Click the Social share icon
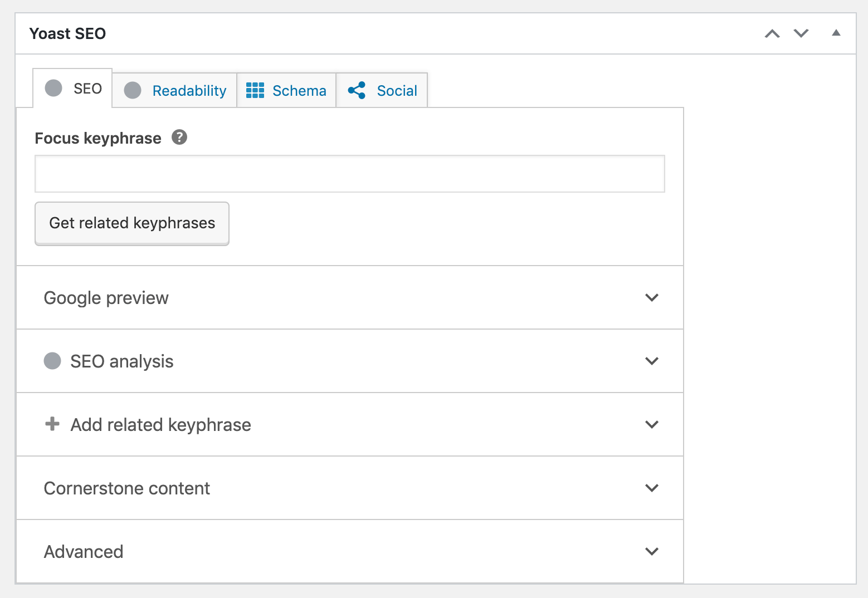868x598 pixels. [357, 90]
